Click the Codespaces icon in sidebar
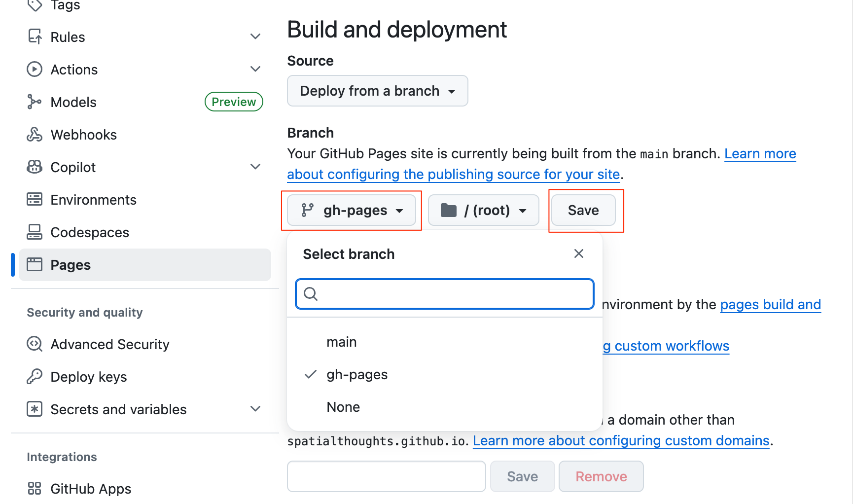The width and height of the screenshot is (853, 504). [x=34, y=232]
